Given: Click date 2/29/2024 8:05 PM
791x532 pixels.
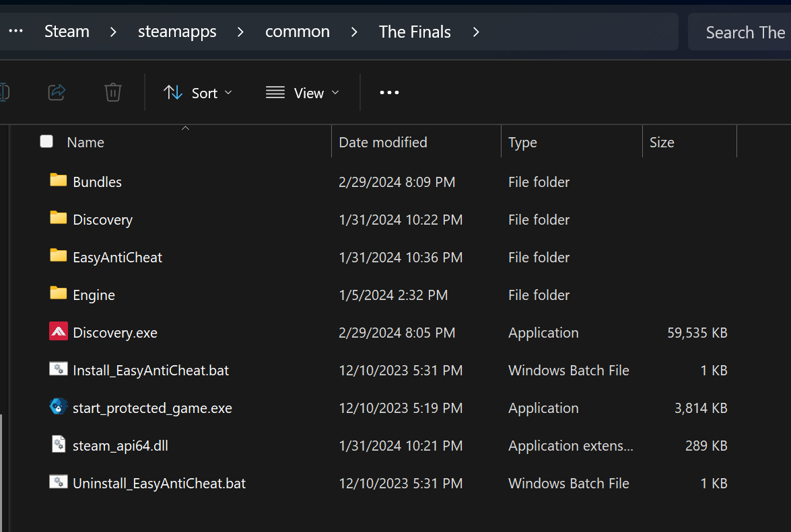Looking at the screenshot, I should 397,333.
